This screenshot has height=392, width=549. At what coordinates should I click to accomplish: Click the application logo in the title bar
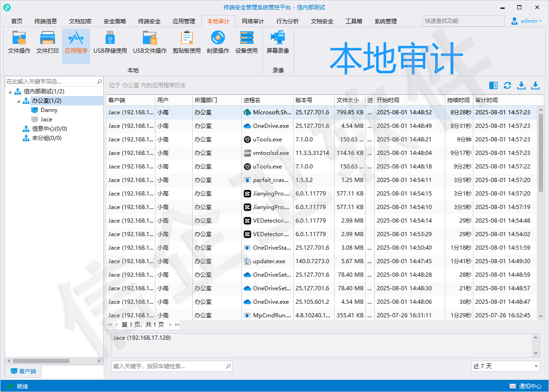tap(7, 7)
